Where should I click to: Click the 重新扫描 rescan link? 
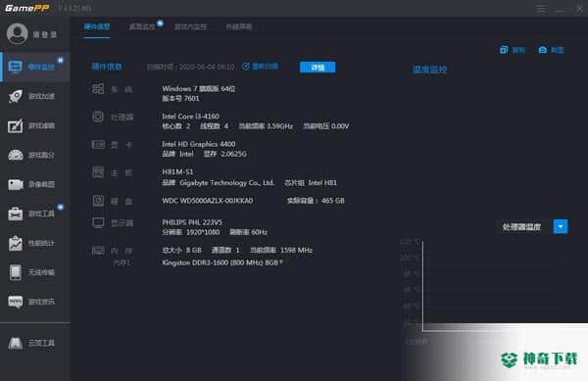tap(261, 67)
